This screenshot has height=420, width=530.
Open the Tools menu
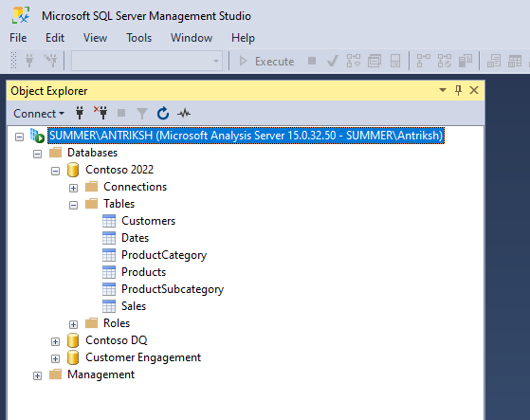pyautogui.click(x=139, y=38)
